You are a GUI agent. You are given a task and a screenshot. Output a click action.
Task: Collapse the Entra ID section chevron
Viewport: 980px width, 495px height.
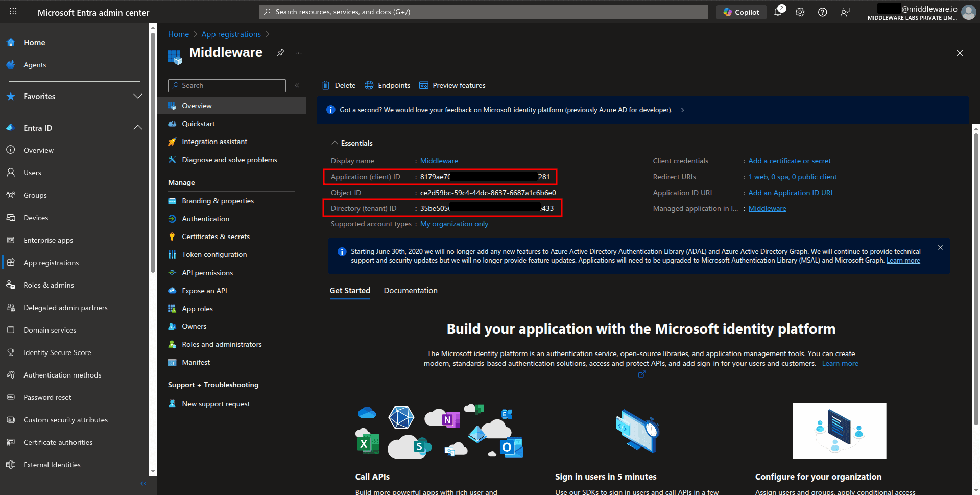coord(137,128)
